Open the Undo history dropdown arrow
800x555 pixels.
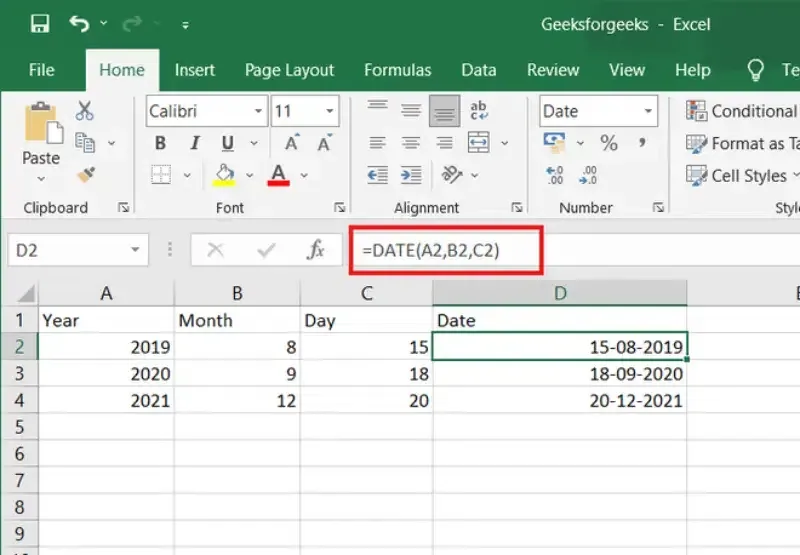point(104,23)
